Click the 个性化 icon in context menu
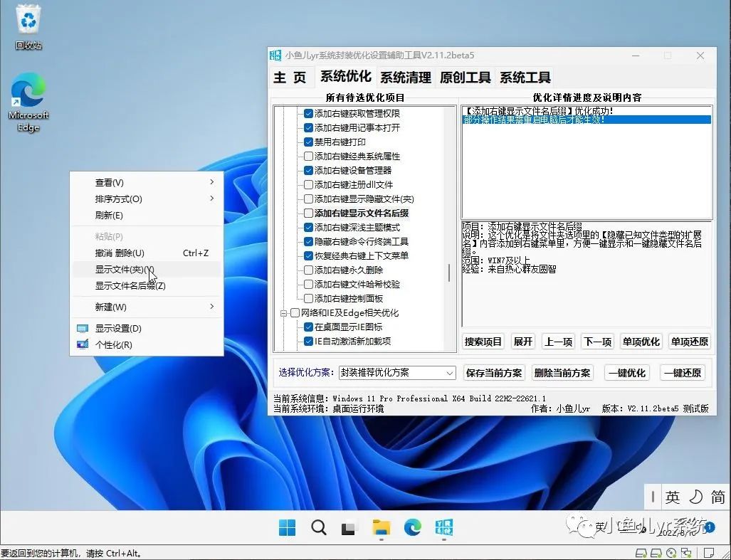Screen dimensions: 731x560 (x=83, y=345)
